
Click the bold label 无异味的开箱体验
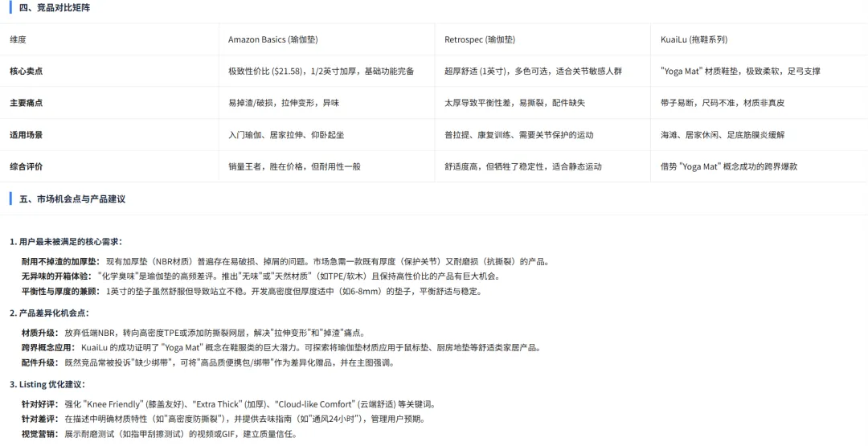coord(57,276)
